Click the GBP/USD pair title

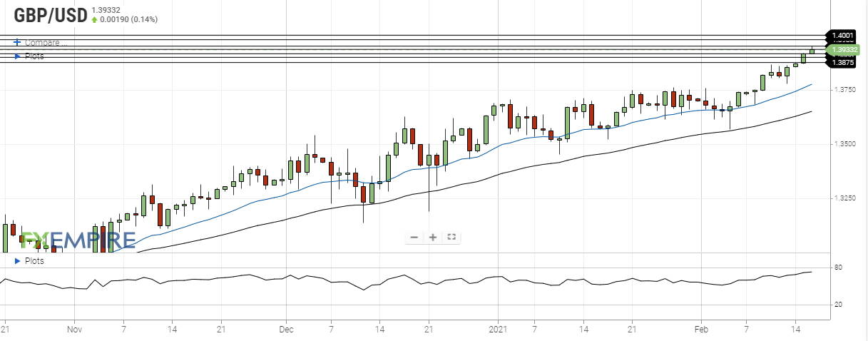tap(49, 15)
